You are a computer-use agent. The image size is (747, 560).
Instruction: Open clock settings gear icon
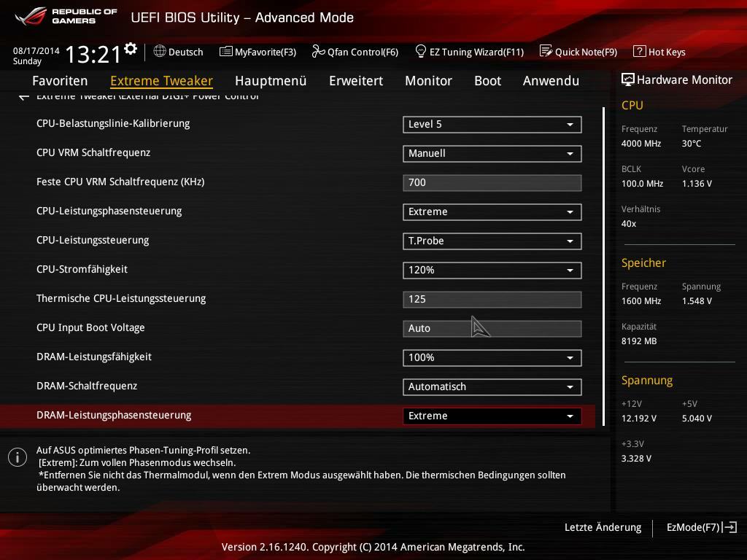point(131,49)
